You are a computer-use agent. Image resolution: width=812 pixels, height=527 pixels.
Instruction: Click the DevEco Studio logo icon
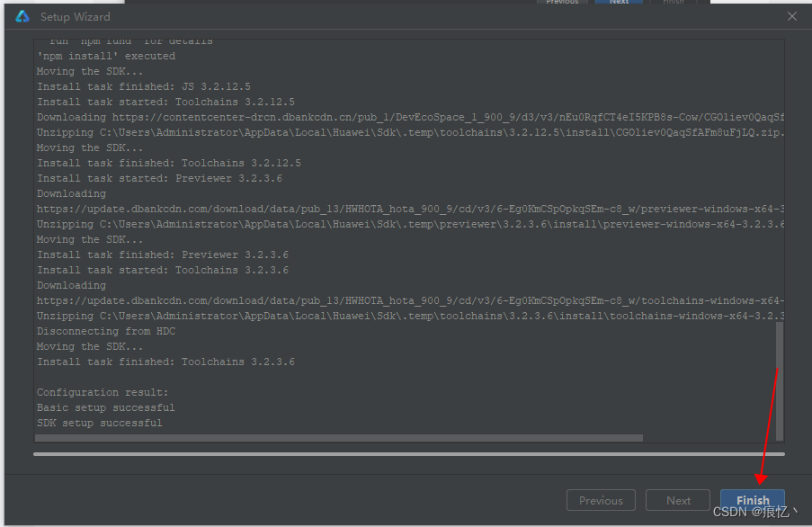coord(22,16)
